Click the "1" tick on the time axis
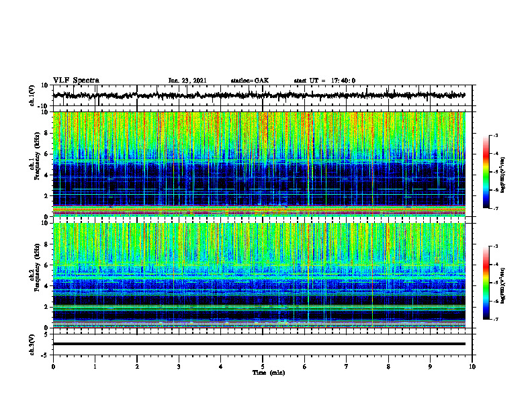The image size is (532, 411). (x=95, y=367)
